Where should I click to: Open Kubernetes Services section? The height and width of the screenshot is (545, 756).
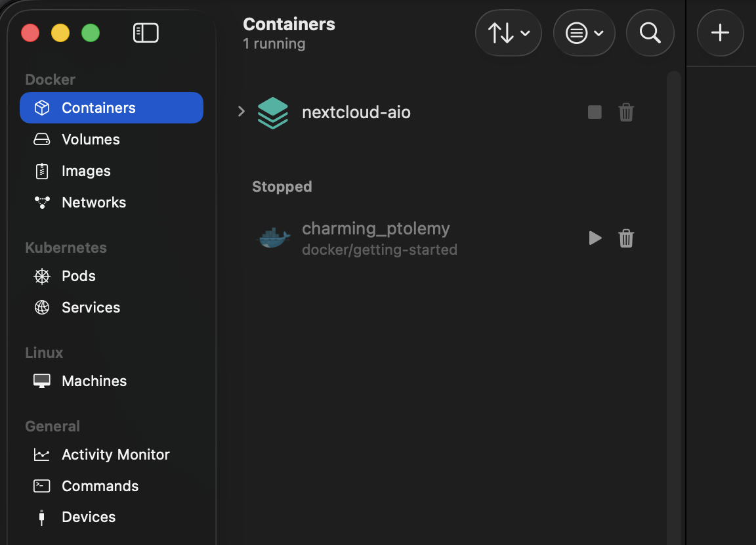tap(112, 308)
